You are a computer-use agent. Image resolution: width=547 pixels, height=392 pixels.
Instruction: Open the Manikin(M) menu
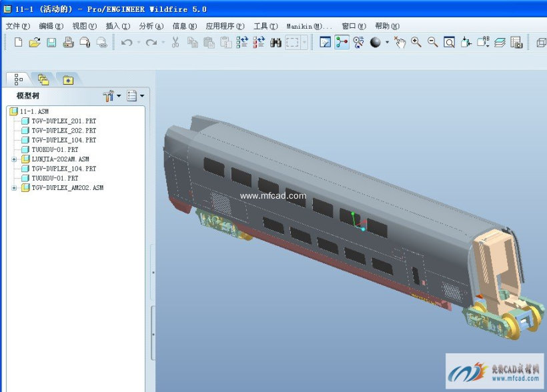click(309, 26)
